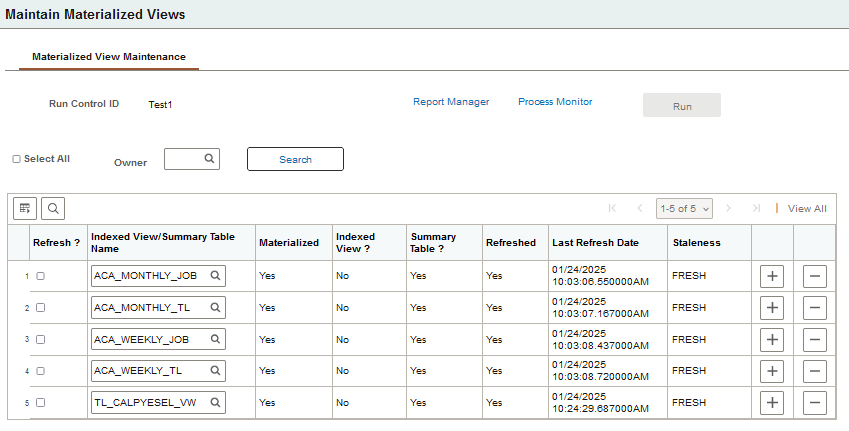Delete the TL_CALPYESEL_VW row
The width and height of the screenshot is (849, 431).
click(815, 403)
